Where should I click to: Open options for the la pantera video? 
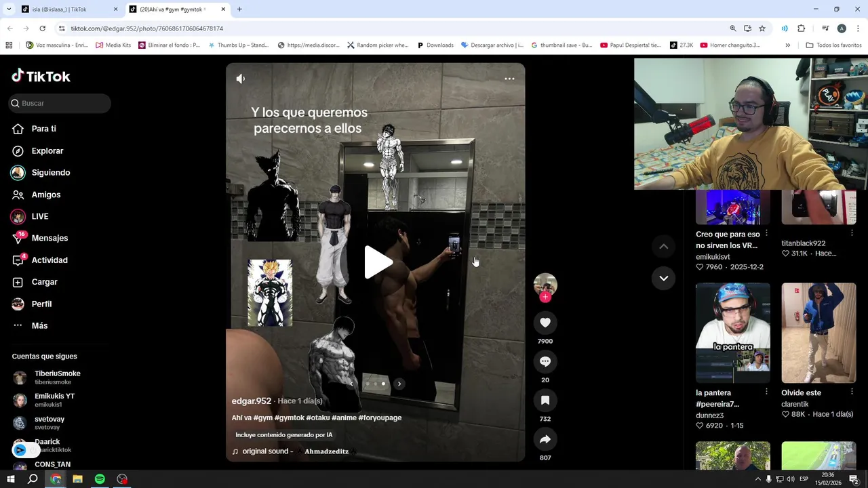click(x=766, y=392)
